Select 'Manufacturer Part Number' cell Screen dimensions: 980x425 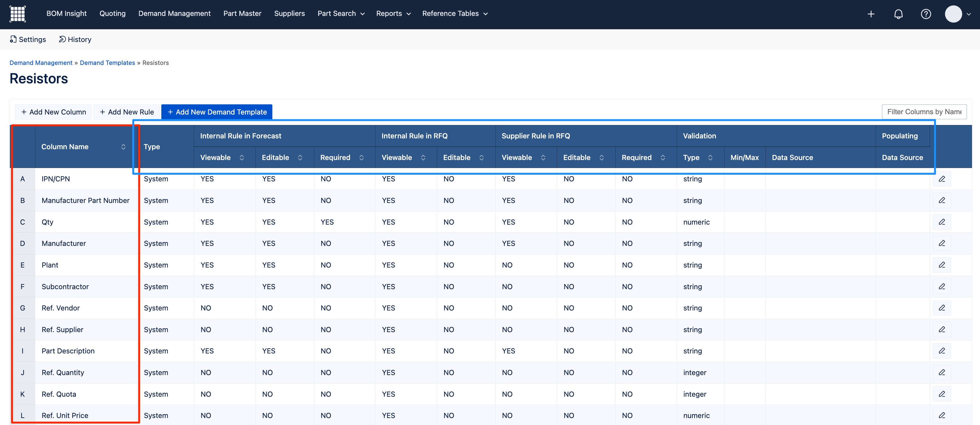86,200
